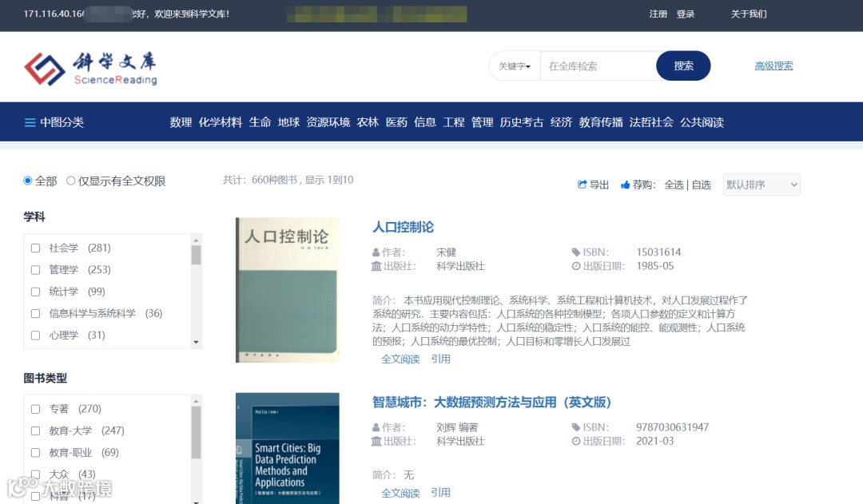Open the 资源环境 category menu
The width and height of the screenshot is (863, 504).
point(328,122)
